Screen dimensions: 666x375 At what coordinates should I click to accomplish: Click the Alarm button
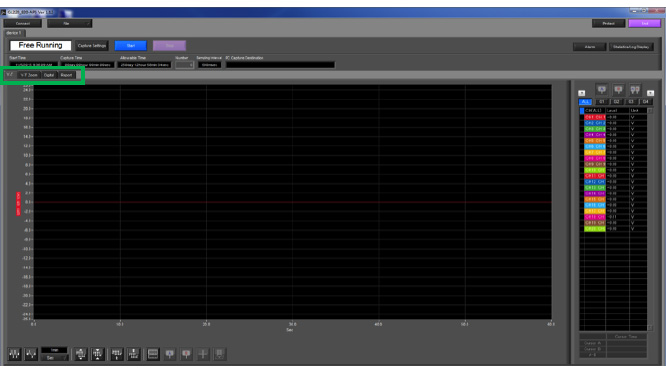coord(590,47)
